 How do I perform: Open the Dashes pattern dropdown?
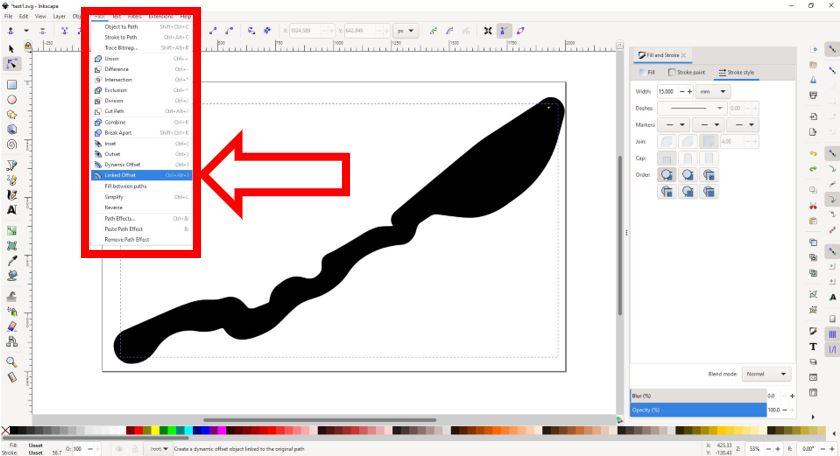pos(692,108)
